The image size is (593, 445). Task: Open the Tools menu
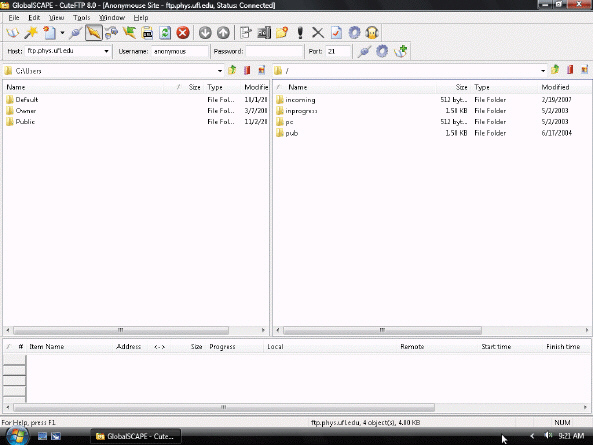click(x=82, y=18)
